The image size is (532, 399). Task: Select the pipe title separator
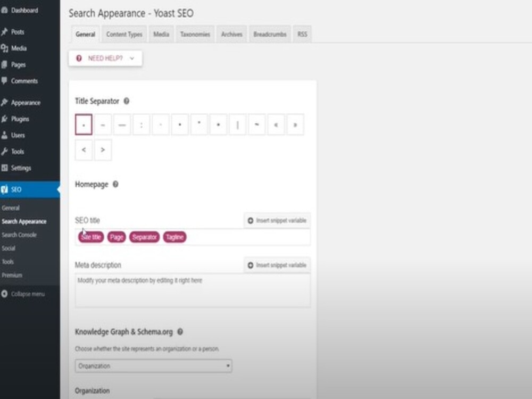click(x=237, y=124)
